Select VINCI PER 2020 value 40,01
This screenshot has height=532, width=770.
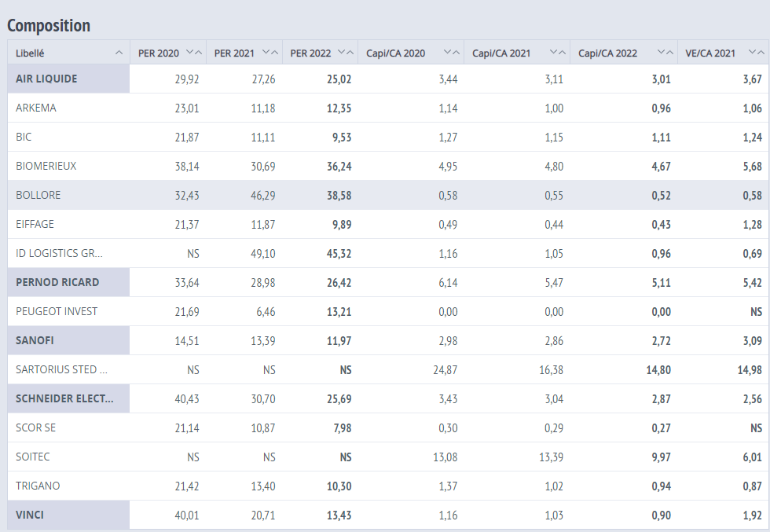pyautogui.click(x=187, y=515)
